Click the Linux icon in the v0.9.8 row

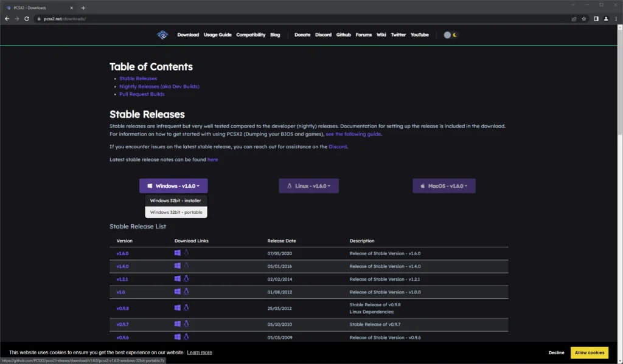tap(186, 307)
